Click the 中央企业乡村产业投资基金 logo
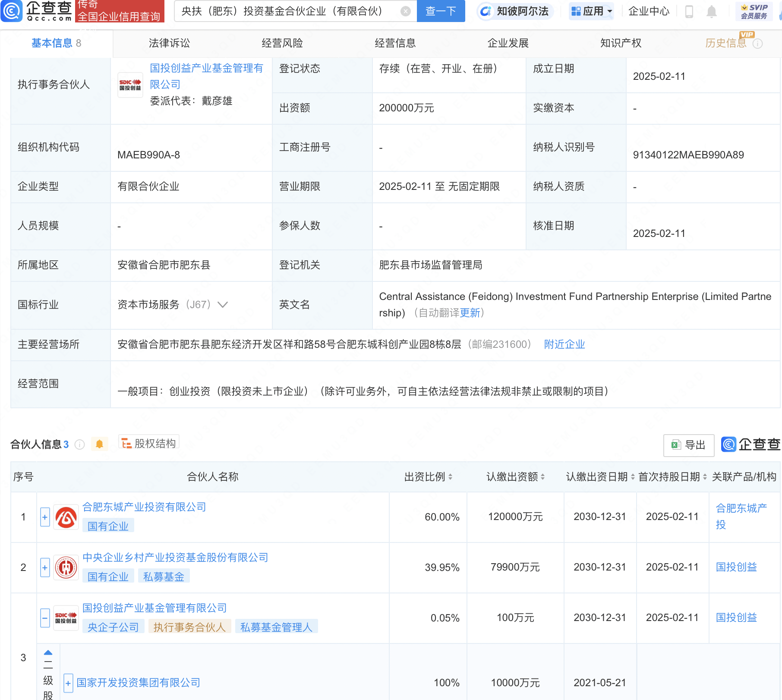Image resolution: width=782 pixels, height=700 pixels. tap(66, 568)
